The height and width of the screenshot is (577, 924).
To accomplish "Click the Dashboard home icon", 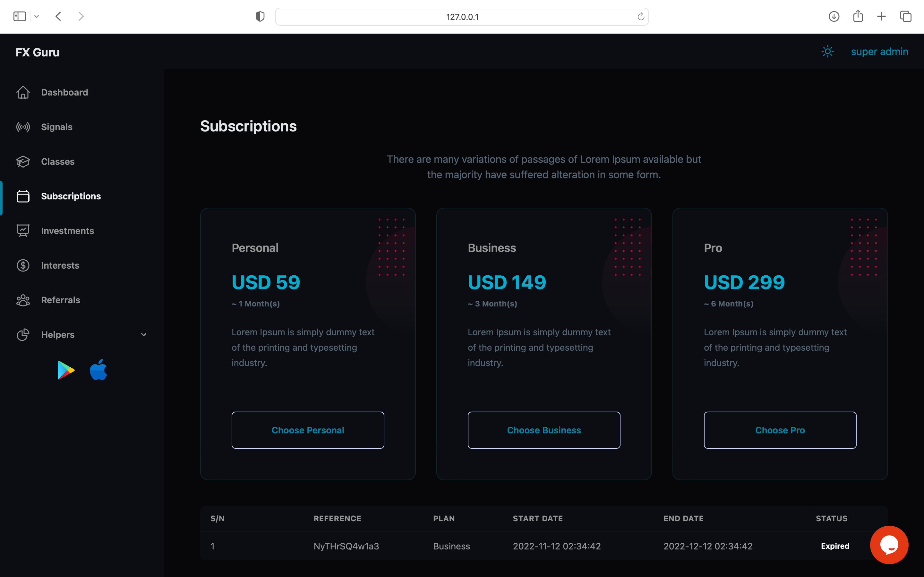I will click(23, 92).
